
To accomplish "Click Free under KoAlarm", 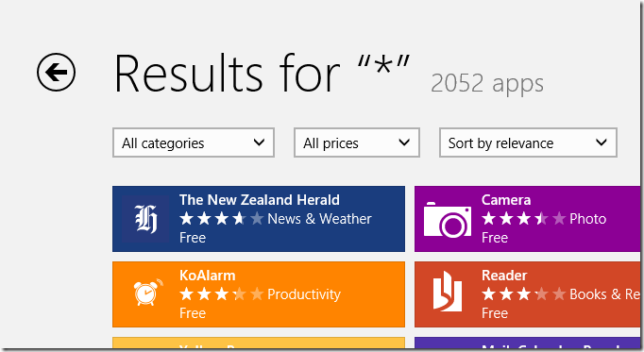I will tap(193, 313).
